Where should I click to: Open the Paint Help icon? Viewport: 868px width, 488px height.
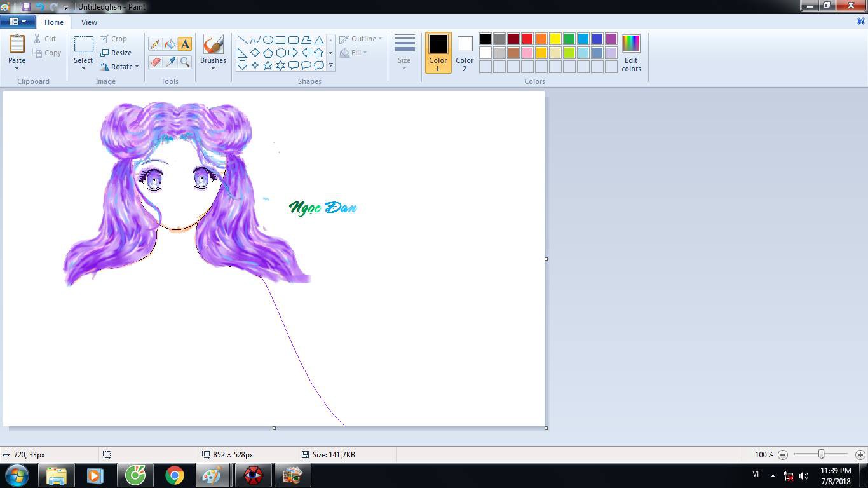coord(861,21)
